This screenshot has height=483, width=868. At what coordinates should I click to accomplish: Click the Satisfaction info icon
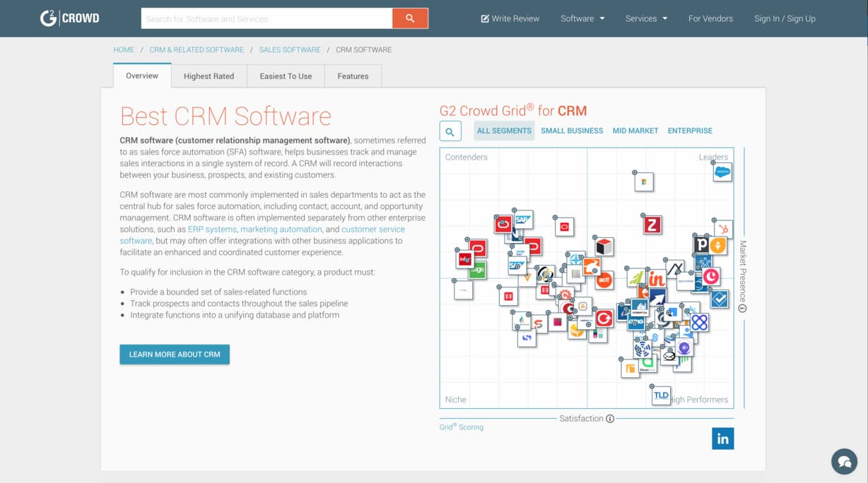pyautogui.click(x=610, y=419)
